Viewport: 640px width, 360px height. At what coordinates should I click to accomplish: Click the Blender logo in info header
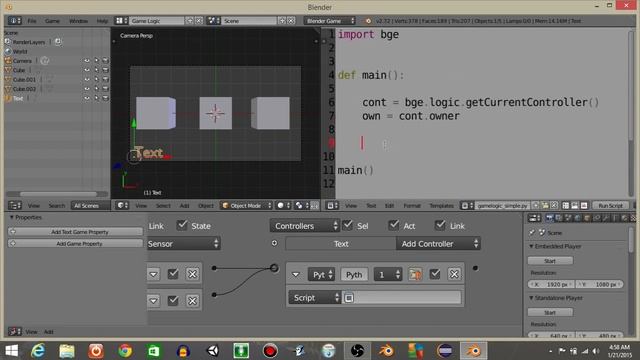(x=368, y=21)
